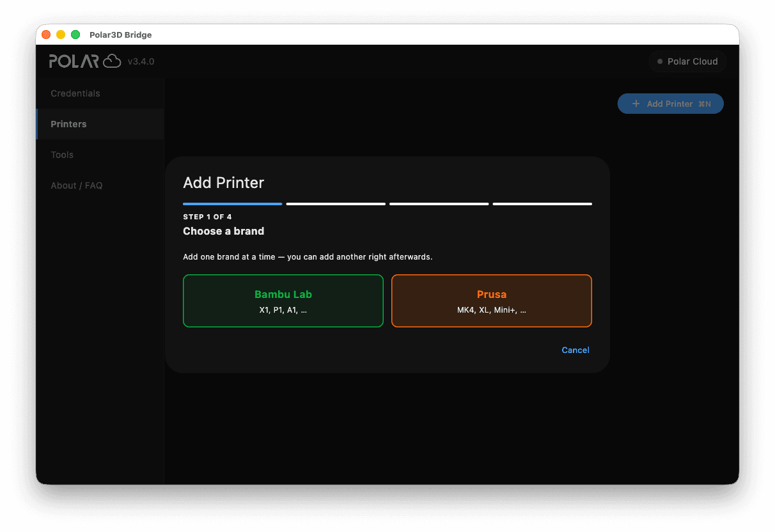Click the first blue progress step bar
Screen dimensions: 775x532
click(x=233, y=204)
